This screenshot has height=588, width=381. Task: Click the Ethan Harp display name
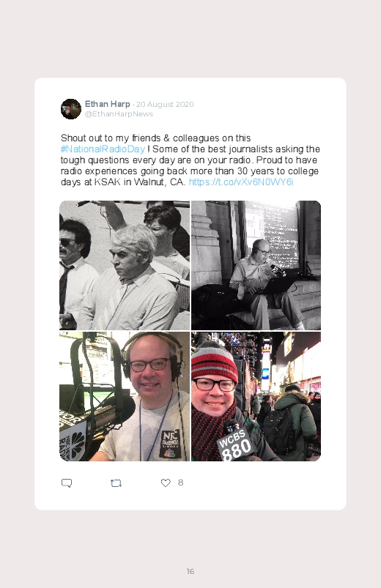tap(108, 104)
